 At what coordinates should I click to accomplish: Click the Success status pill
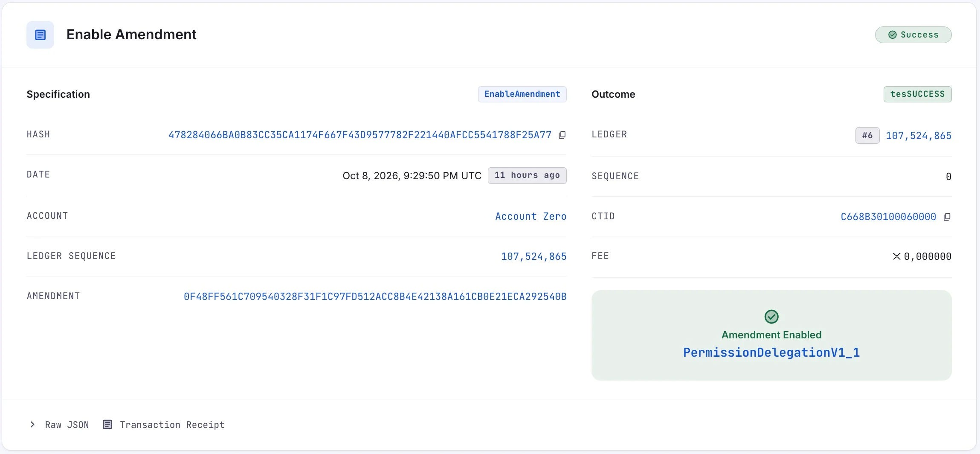coord(913,35)
